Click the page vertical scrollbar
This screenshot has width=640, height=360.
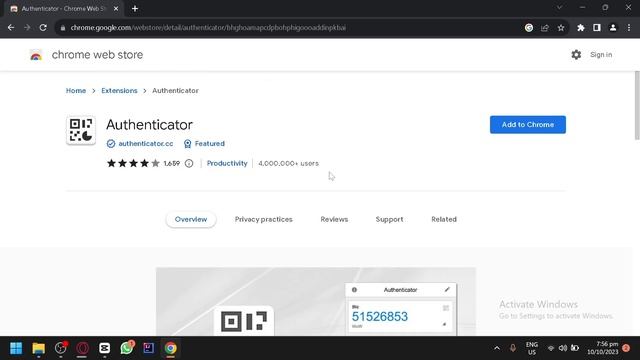tap(637, 105)
